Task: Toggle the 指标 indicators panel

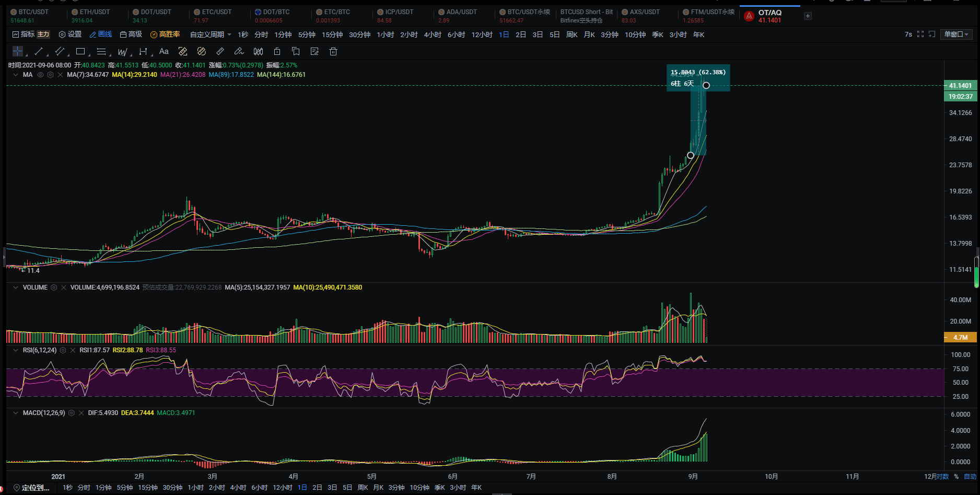Action: point(23,34)
